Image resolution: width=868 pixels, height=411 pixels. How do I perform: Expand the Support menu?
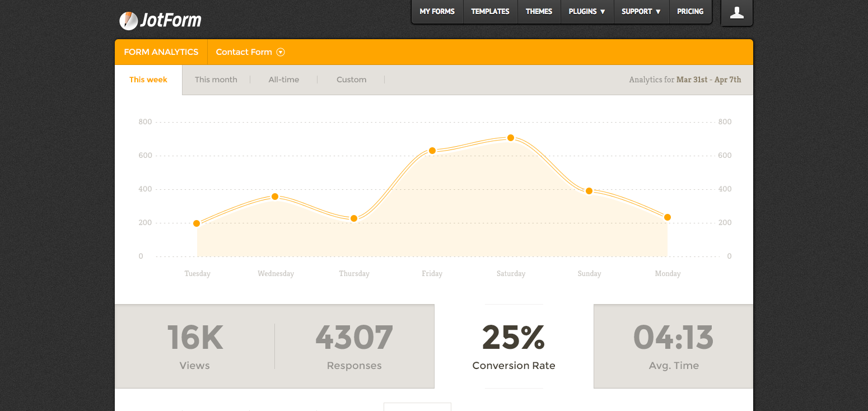pos(641,11)
